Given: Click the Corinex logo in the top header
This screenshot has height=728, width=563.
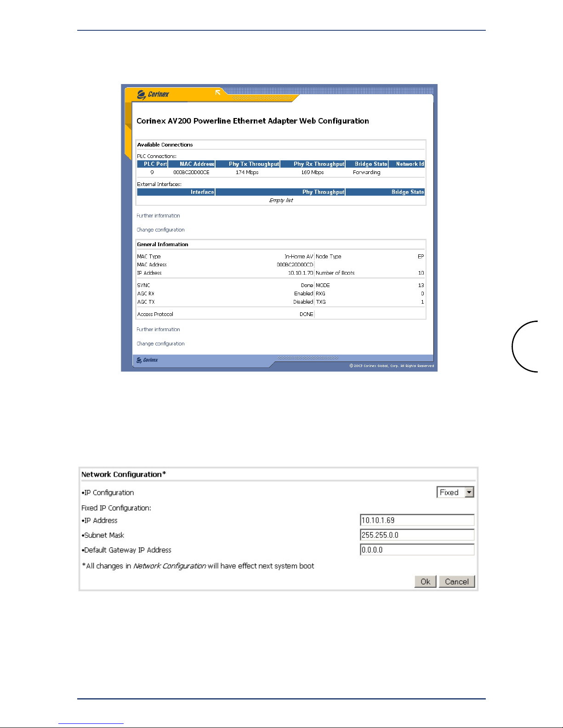Looking at the screenshot, I should (154, 95).
